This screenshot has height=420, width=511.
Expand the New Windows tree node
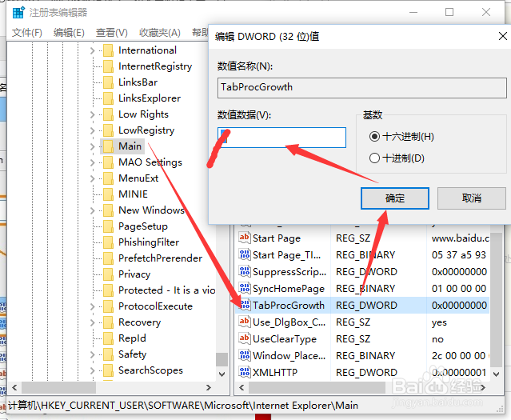pyautogui.click(x=93, y=210)
